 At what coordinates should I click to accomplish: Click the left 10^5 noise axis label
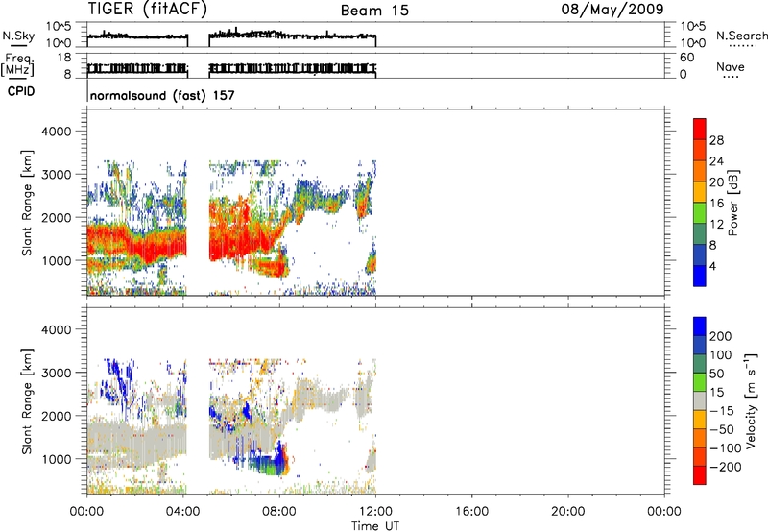click(59, 26)
